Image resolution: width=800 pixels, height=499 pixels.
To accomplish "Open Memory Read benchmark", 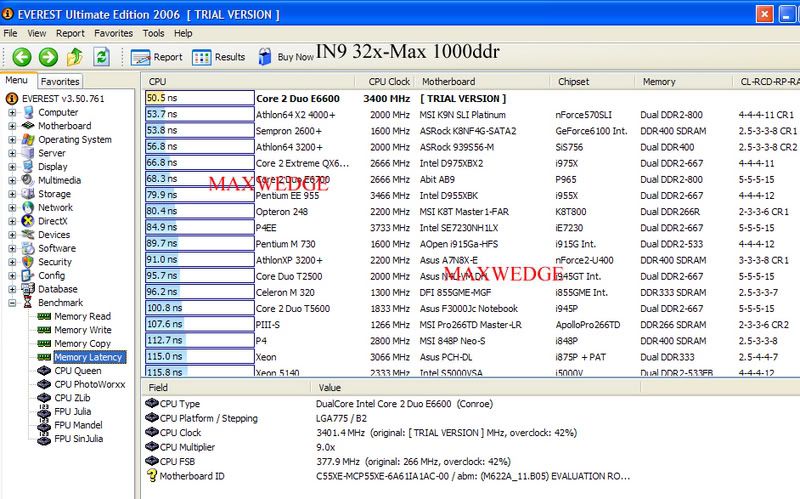I will coord(82,316).
